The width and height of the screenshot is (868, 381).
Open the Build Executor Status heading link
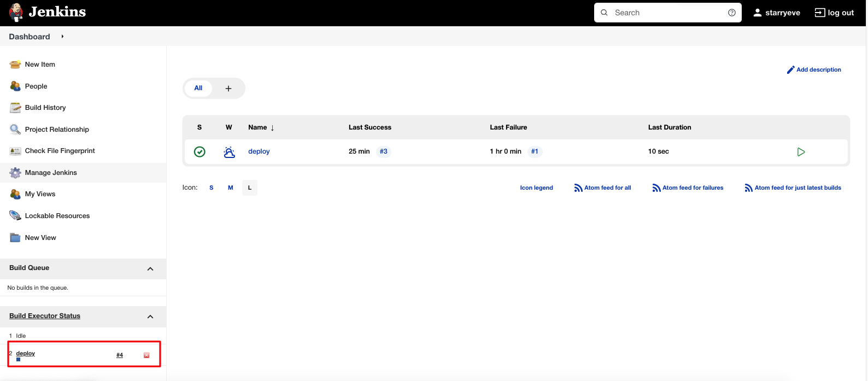(45, 316)
